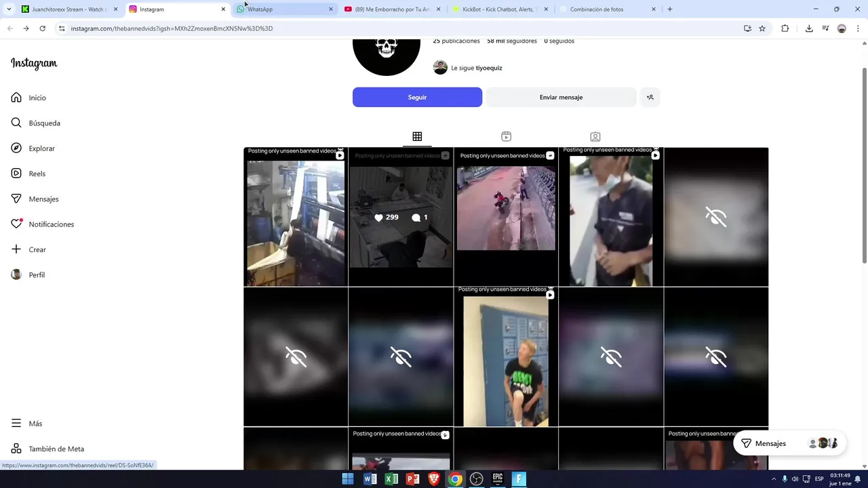
Task: Open the blue lockers video thumbnail
Action: [x=506, y=357]
